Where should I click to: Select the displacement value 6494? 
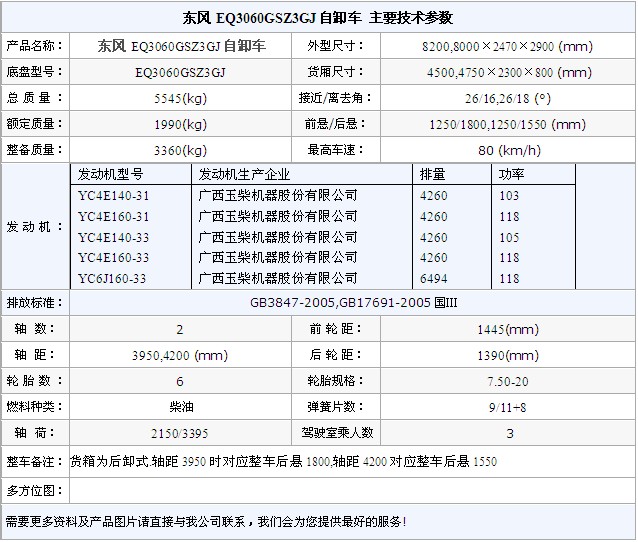point(434,279)
